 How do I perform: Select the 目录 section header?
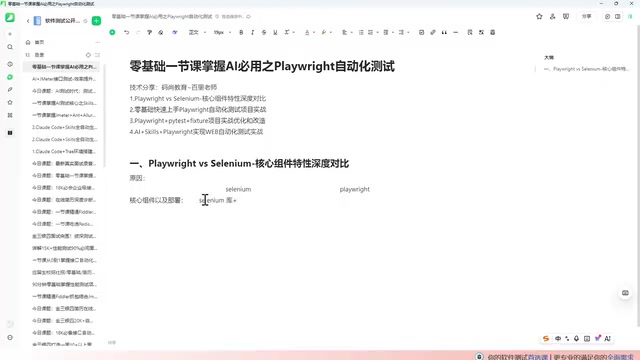(39, 55)
